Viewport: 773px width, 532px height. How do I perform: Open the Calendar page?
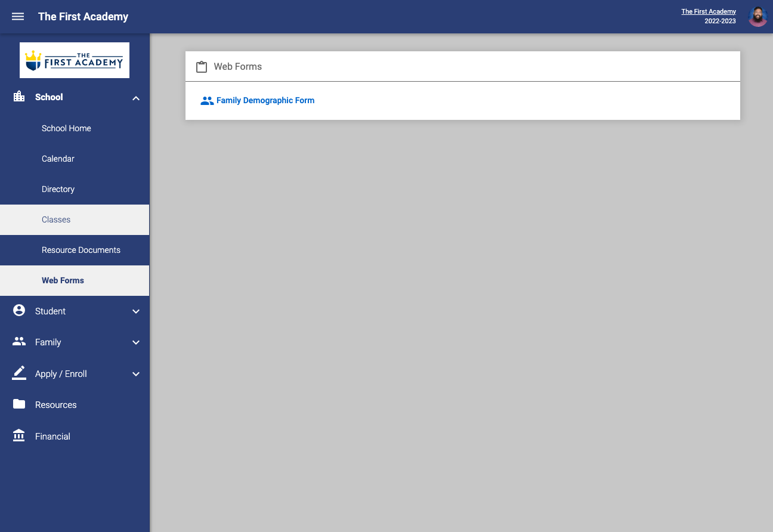[x=75, y=159]
